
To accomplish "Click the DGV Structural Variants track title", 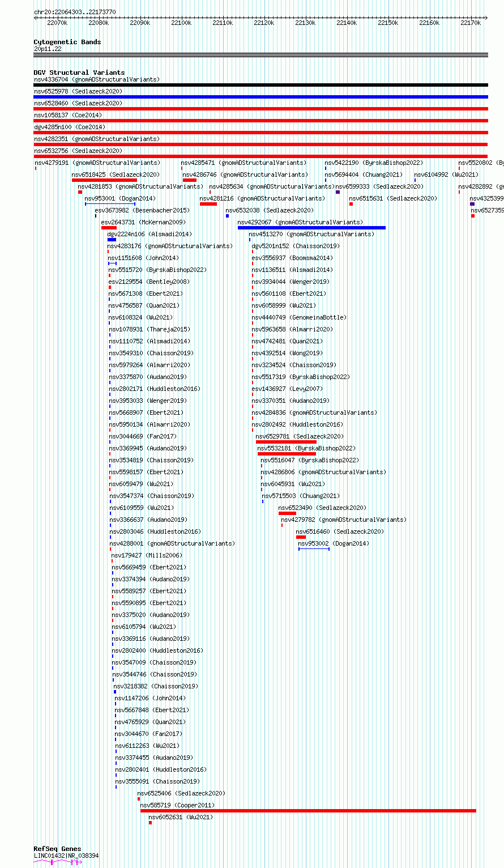I will (79, 73).
